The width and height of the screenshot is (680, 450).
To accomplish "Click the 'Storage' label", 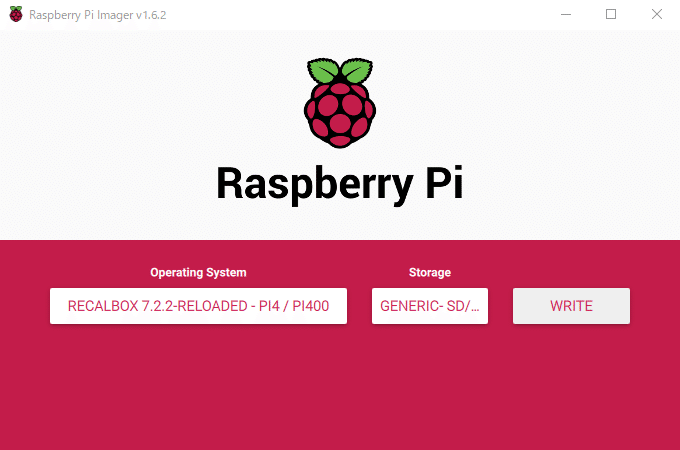I will [x=430, y=273].
